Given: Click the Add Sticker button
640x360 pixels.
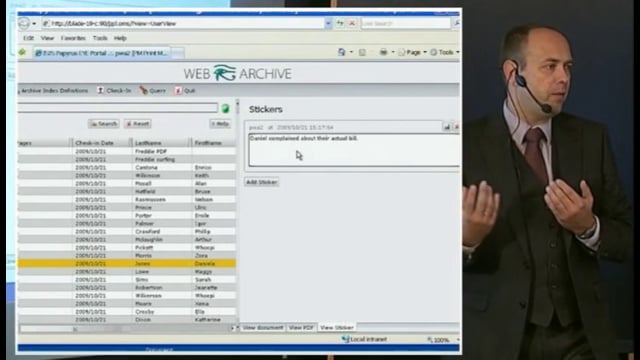Looking at the screenshot, I should [262, 182].
